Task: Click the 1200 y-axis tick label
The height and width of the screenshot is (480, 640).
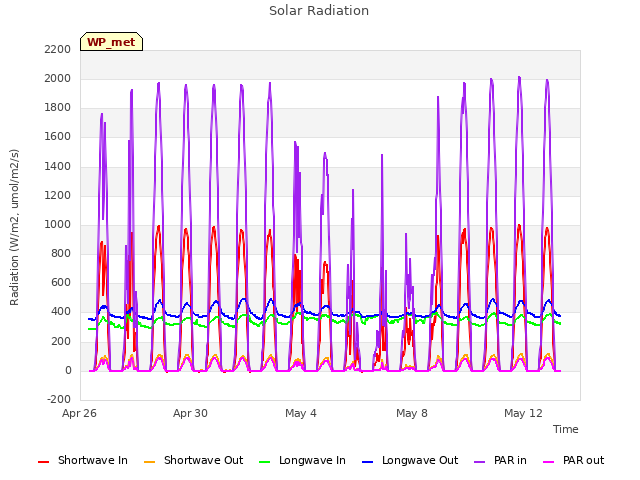Action: (58, 196)
